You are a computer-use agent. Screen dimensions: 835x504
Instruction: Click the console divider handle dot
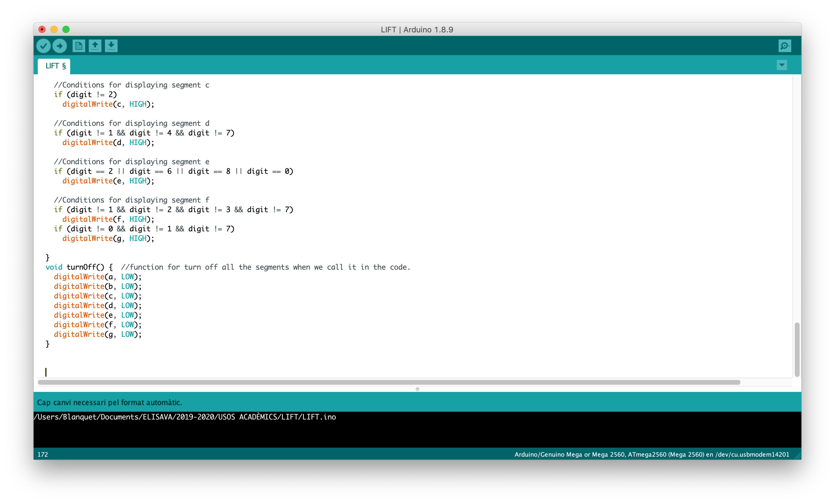pyautogui.click(x=417, y=389)
